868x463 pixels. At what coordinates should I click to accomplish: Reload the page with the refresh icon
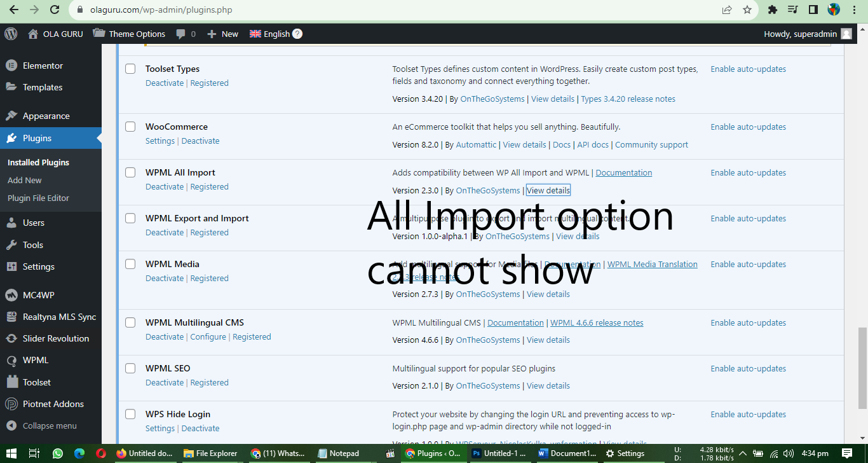pyautogui.click(x=55, y=10)
